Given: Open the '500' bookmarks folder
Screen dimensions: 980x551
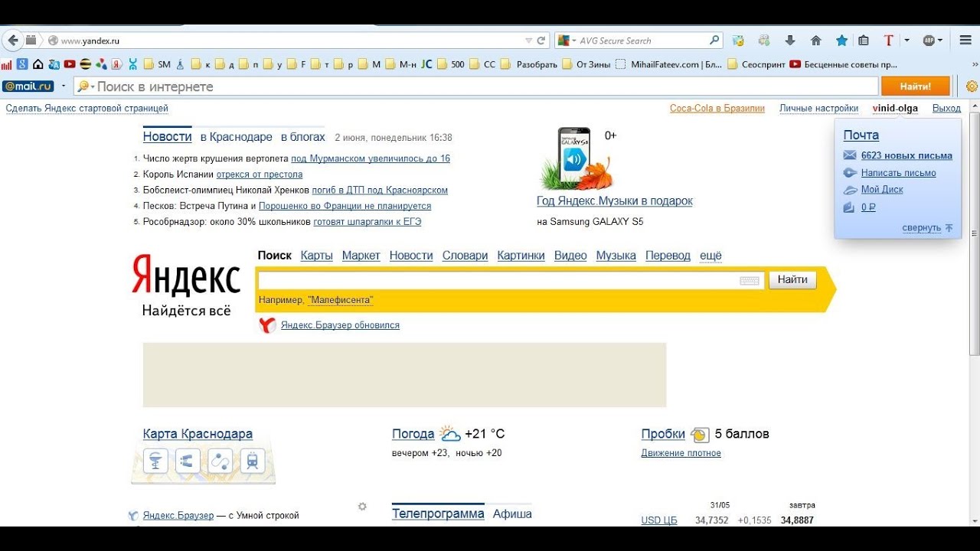Looking at the screenshot, I should pyautogui.click(x=451, y=64).
